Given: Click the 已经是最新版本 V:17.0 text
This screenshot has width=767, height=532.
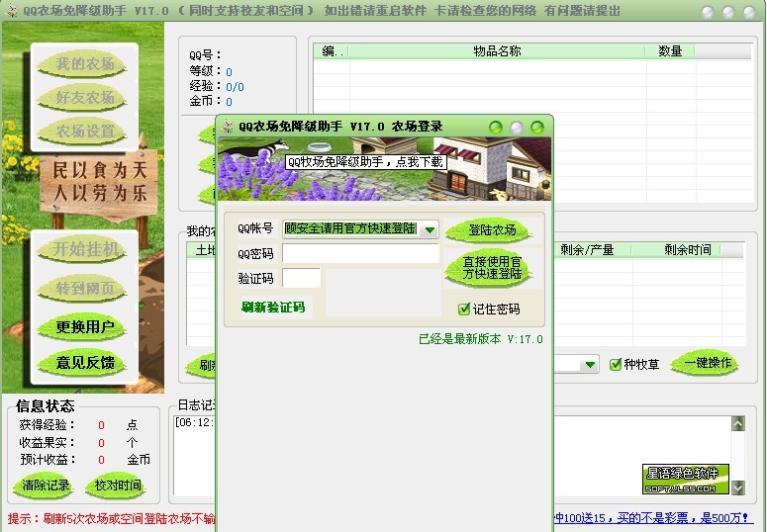Looking at the screenshot, I should click(x=480, y=339).
